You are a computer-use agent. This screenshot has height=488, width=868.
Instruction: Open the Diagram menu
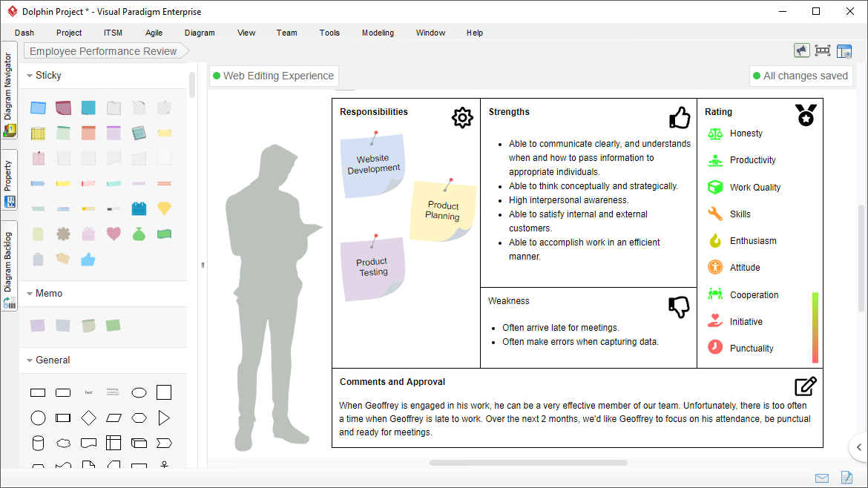pos(200,33)
